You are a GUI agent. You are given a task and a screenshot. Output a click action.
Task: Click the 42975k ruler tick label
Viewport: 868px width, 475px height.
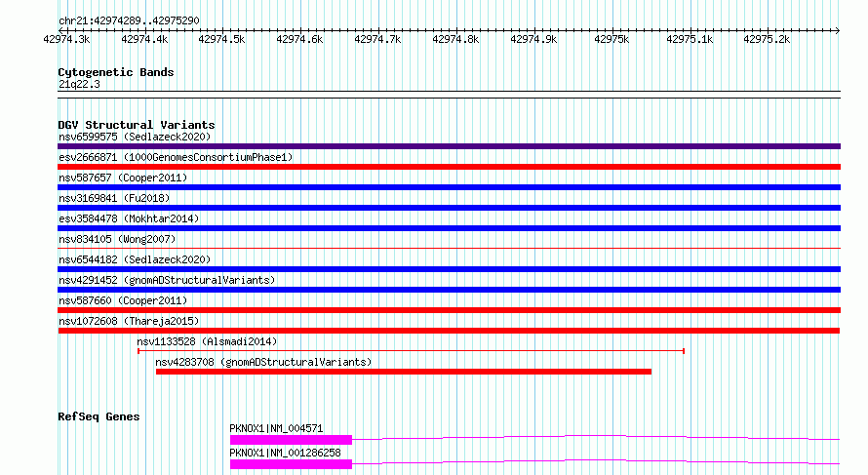(612, 39)
